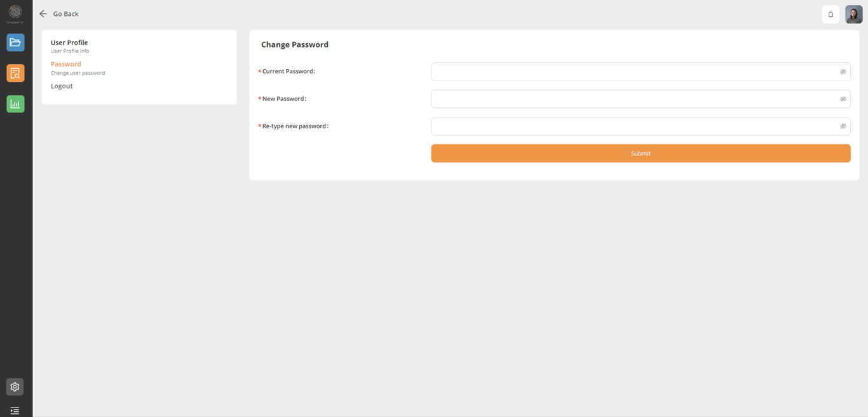Select Password menu item
868x417 pixels.
[66, 64]
